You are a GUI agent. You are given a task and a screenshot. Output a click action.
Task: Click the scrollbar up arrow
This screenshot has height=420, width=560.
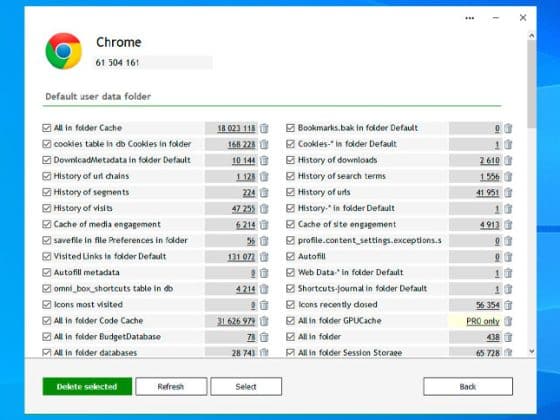[x=531, y=36]
